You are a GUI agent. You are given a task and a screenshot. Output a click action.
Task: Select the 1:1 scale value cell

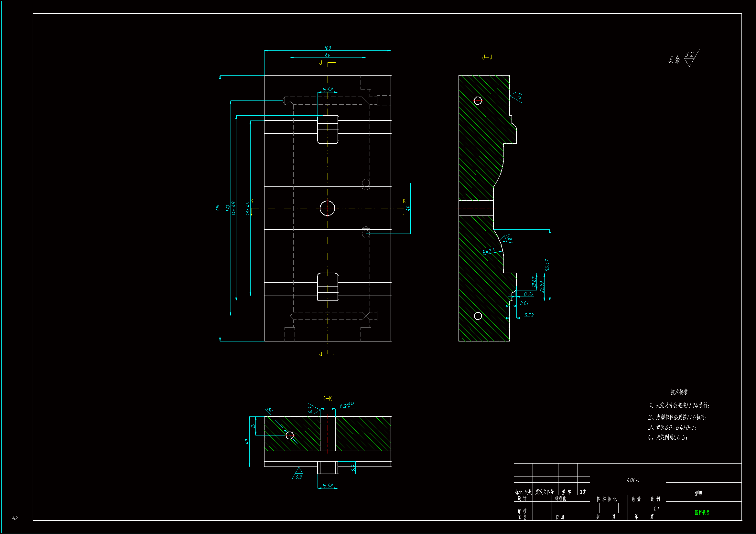[x=656, y=509]
